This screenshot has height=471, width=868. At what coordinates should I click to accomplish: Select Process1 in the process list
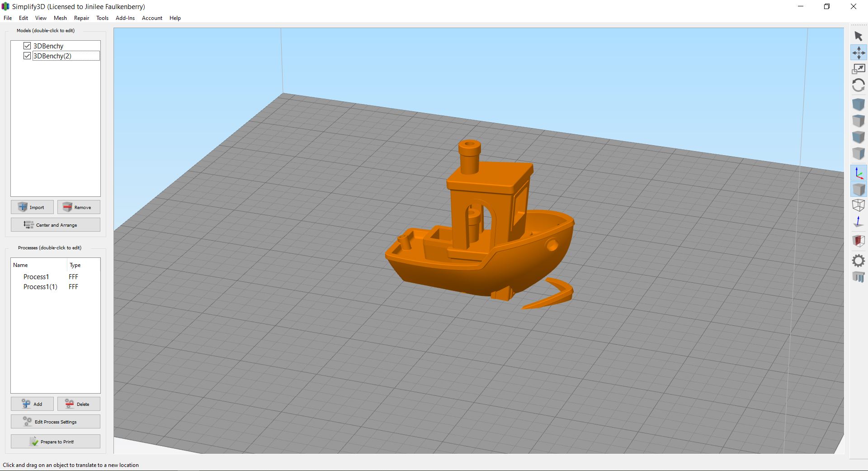(x=36, y=277)
